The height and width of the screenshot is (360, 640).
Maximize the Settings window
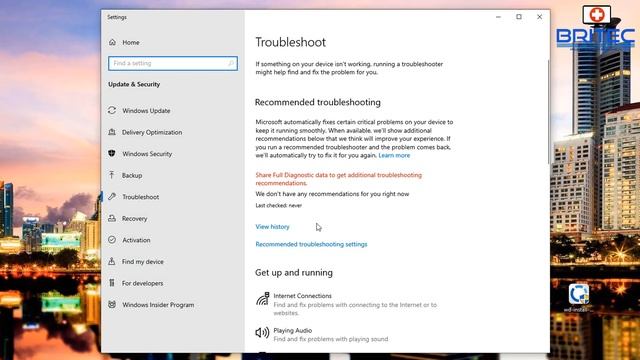(518, 17)
